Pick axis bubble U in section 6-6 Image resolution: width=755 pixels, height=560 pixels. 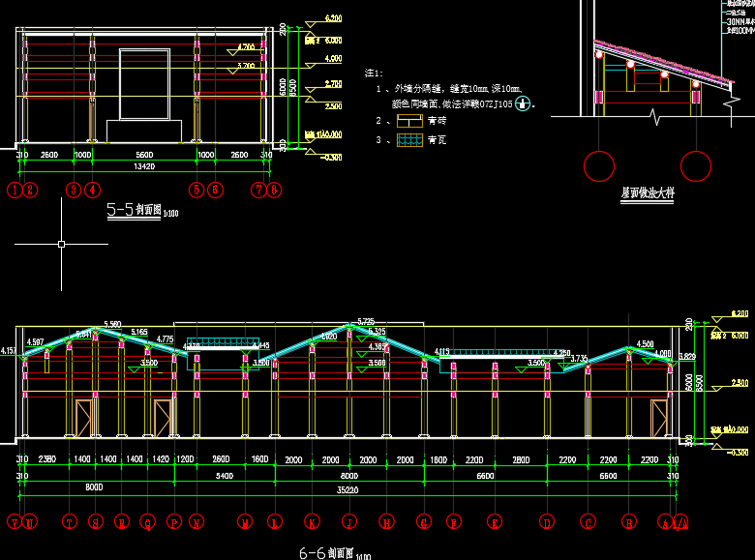point(30,522)
